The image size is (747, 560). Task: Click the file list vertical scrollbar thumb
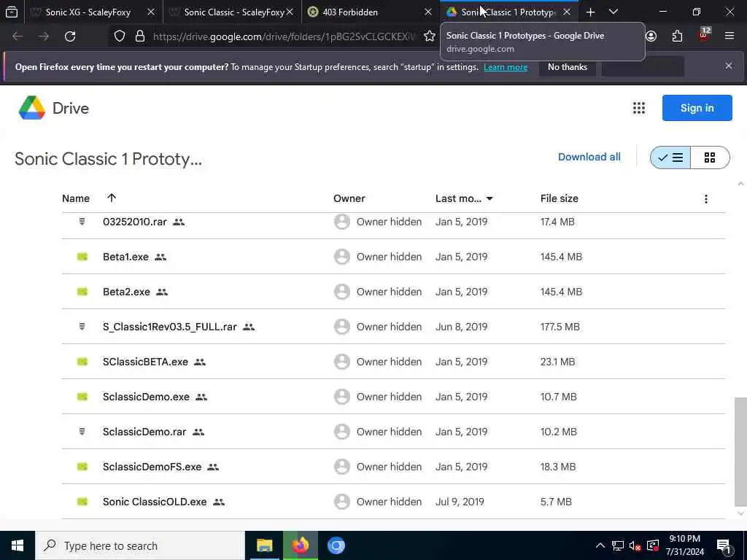740,451
